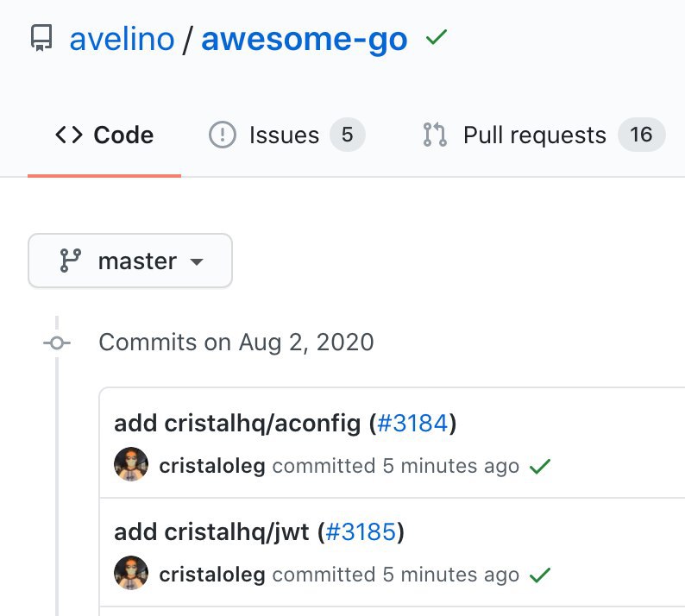
Task: Open the Pull requests tab
Action: (544, 135)
